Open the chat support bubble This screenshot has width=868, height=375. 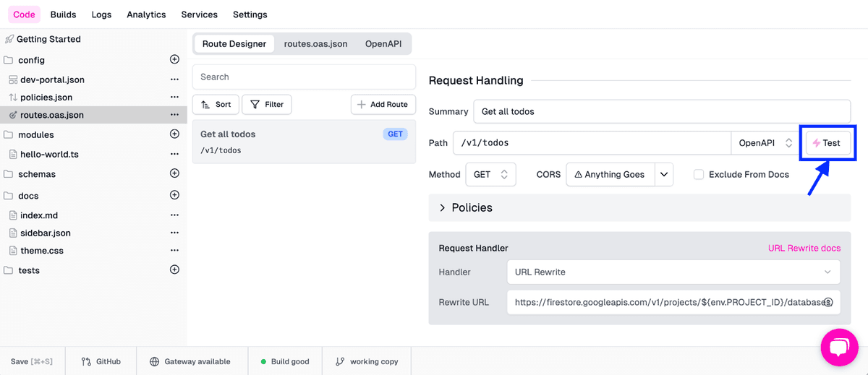839,348
